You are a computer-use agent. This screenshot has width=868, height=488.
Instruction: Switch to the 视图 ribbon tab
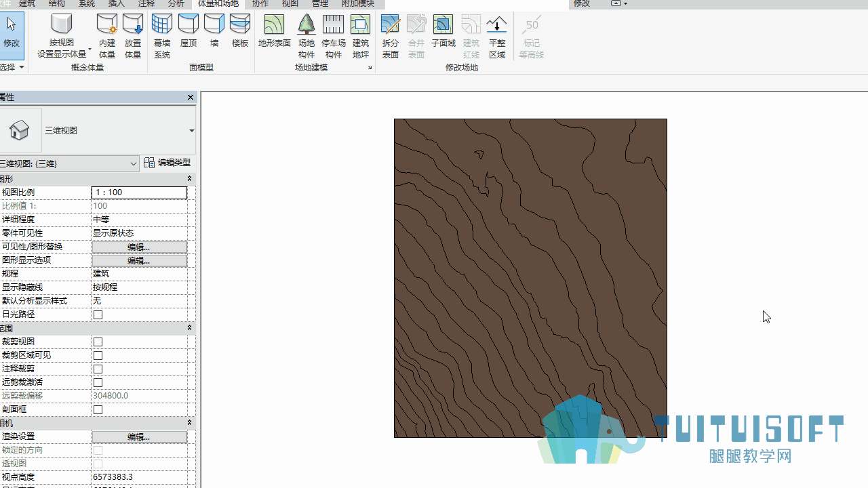[x=290, y=4]
